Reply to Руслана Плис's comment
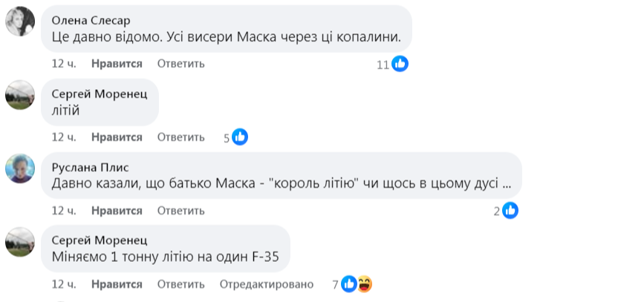This screenshot has height=302, width=644. [x=180, y=211]
